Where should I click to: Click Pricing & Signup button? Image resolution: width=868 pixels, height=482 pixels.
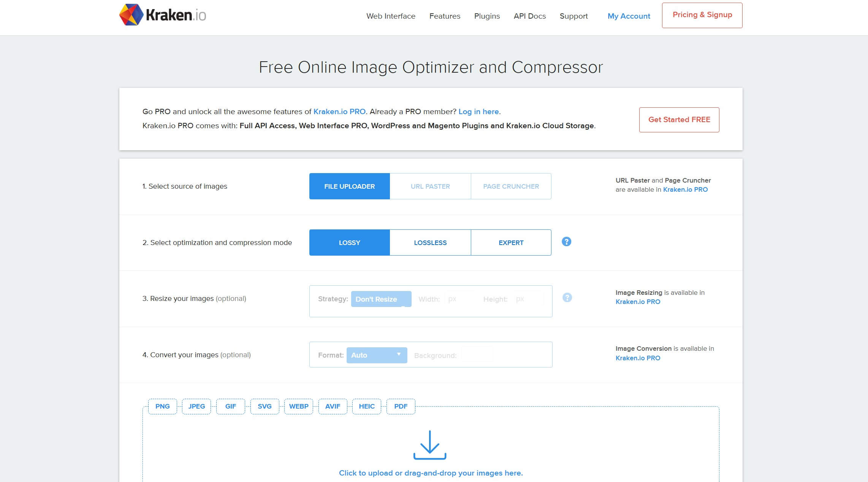pos(702,15)
